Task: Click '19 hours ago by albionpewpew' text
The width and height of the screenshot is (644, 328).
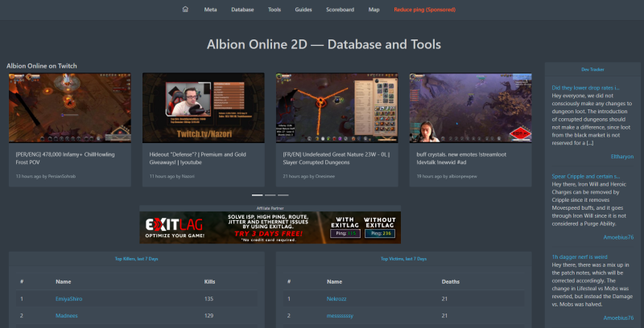Action: (447, 176)
